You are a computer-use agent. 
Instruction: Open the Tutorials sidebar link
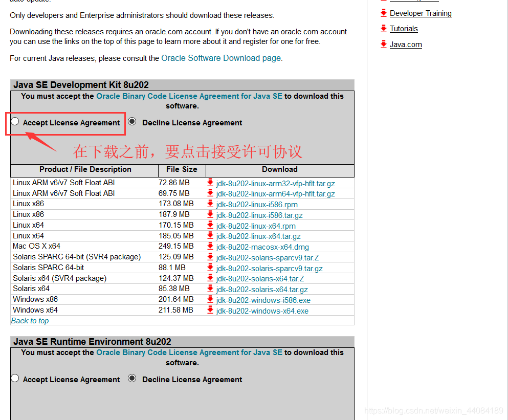(x=404, y=29)
